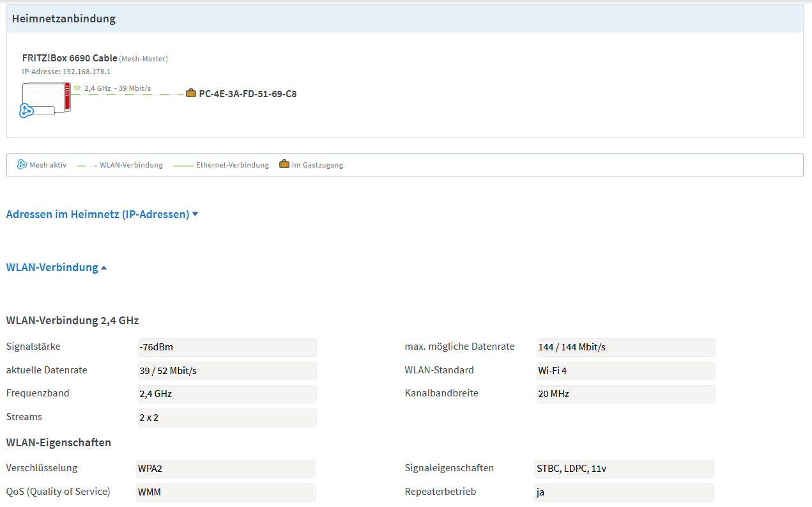
Task: Click IP-Adresse: 192.168.178.1 text
Action: [66, 72]
